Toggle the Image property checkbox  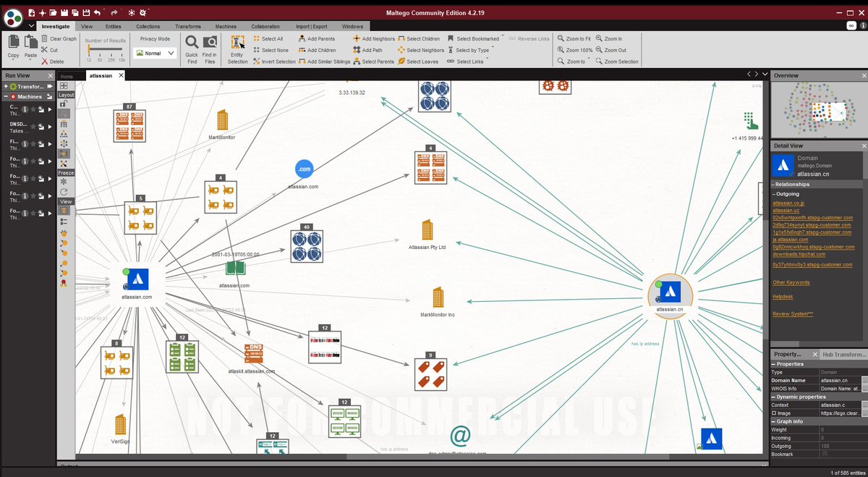coord(774,413)
